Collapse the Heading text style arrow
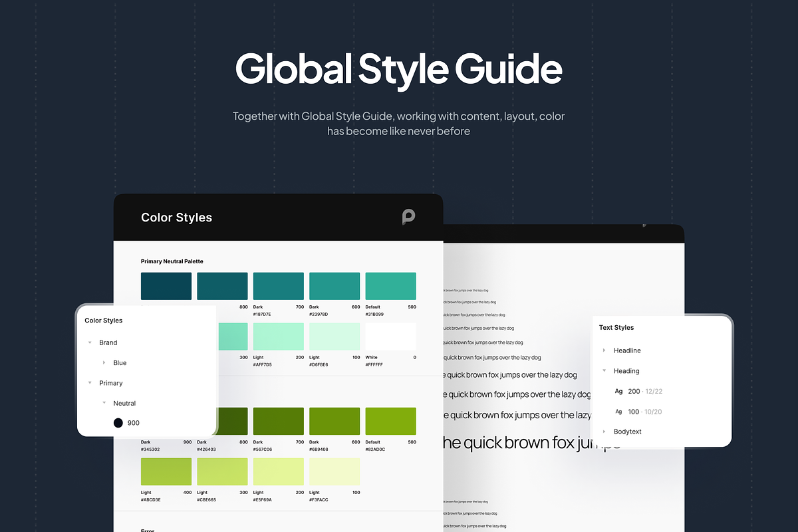Screen dimensions: 798x532 [x=604, y=371]
